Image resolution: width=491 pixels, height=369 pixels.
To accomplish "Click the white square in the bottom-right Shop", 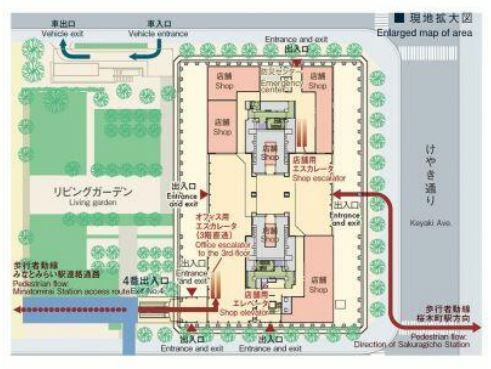I will coord(340,304).
